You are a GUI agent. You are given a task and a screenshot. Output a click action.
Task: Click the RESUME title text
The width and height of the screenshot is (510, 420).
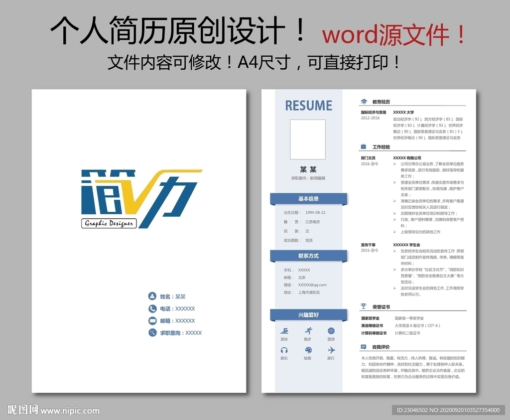click(309, 106)
